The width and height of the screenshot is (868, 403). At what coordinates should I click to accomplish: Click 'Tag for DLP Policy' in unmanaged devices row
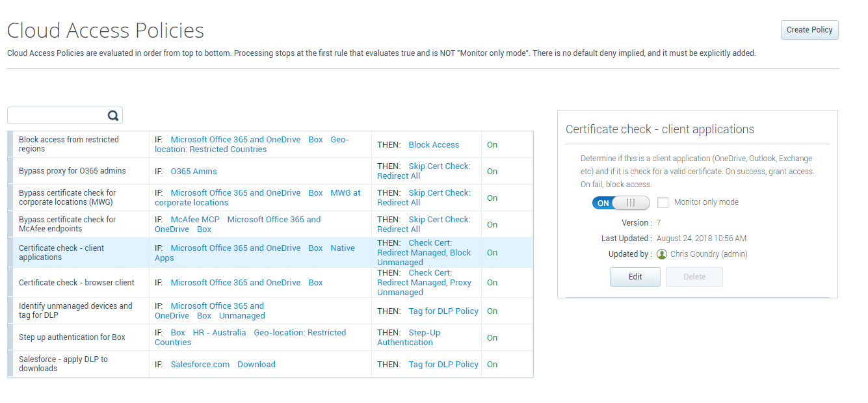point(443,311)
